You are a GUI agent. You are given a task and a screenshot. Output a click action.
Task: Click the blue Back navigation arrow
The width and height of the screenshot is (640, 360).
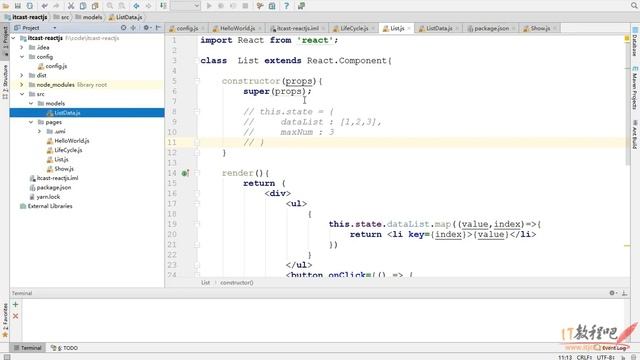pos(136,6)
